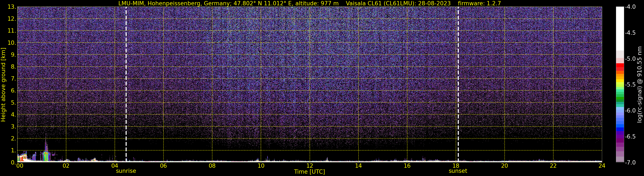Click the x-axis tick label 00
644x176 pixels.
[20, 166]
